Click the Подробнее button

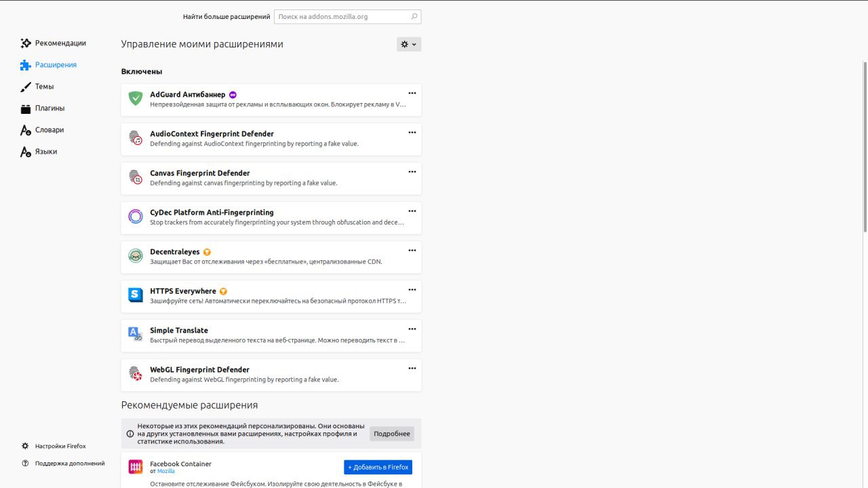pos(392,434)
